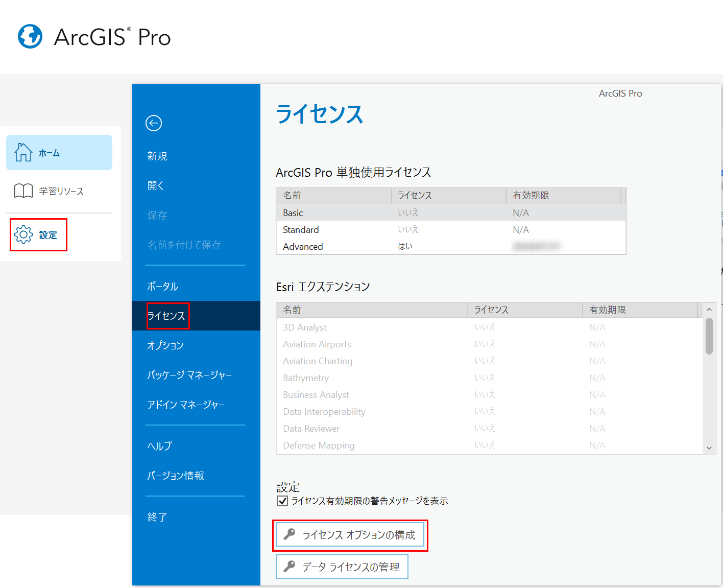Click 有効期限 column header in extensions table
The height and width of the screenshot is (588, 723).
640,310
